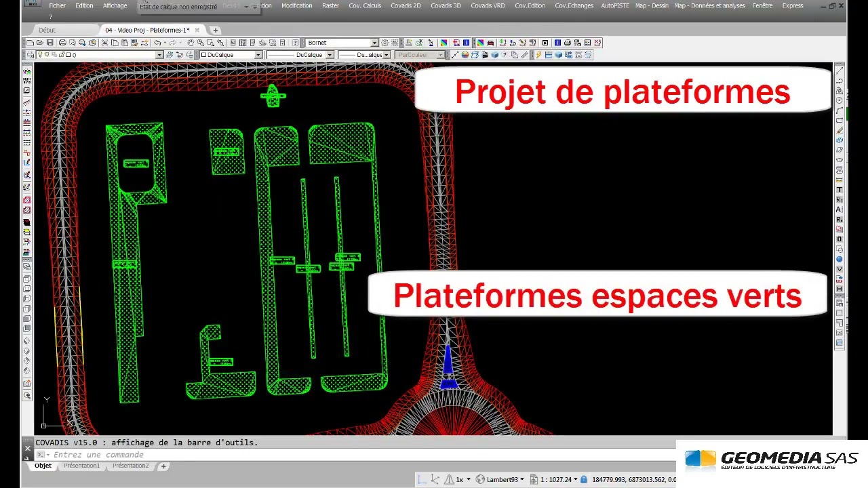This screenshot has width=868, height=488.
Task: Add a new layout with plus button
Action: coord(163,466)
